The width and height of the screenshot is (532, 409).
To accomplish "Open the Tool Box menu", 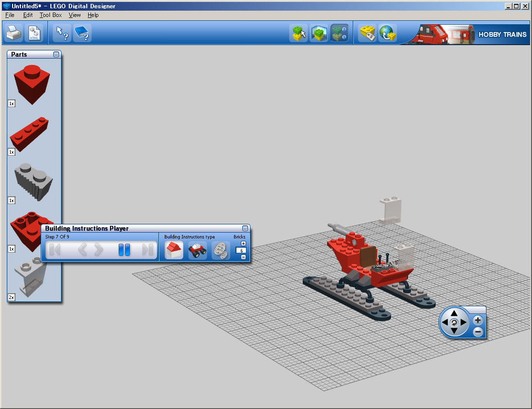I will pos(50,15).
